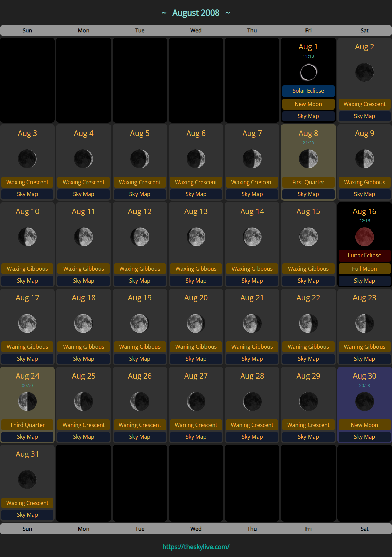Screen dimensions: 392x557
Task: Open the Sky Map for Aug 8
Action: point(308,194)
